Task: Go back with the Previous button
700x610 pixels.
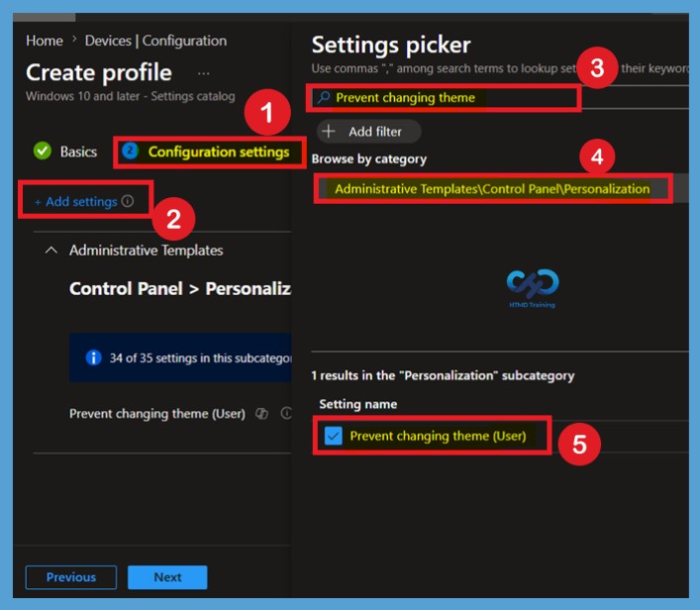Action: pyautogui.click(x=71, y=577)
